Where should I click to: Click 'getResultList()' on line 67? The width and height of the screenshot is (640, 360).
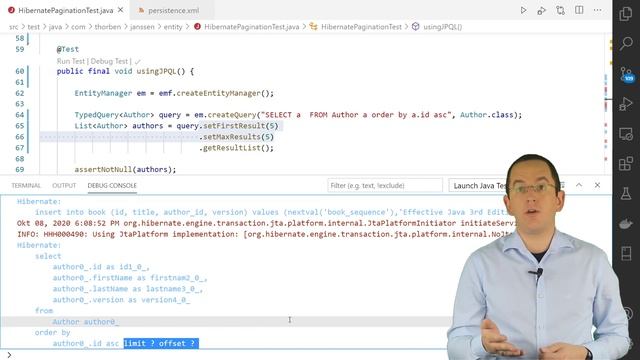(236, 148)
